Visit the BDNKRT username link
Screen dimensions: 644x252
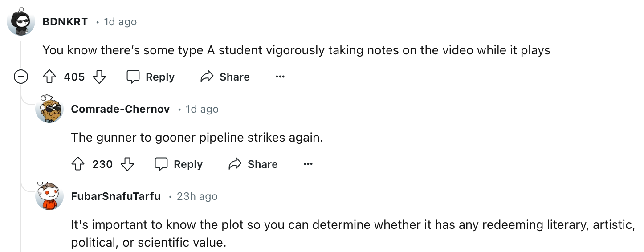click(x=65, y=22)
